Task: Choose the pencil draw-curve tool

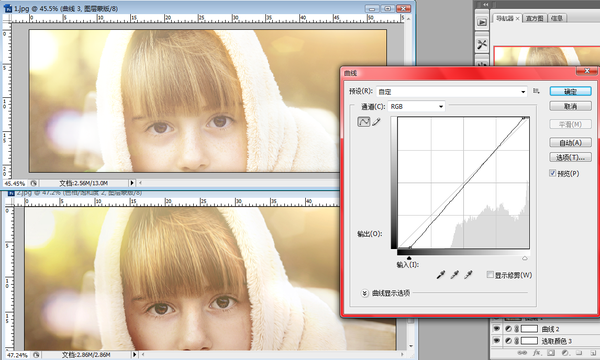Action: (377, 122)
